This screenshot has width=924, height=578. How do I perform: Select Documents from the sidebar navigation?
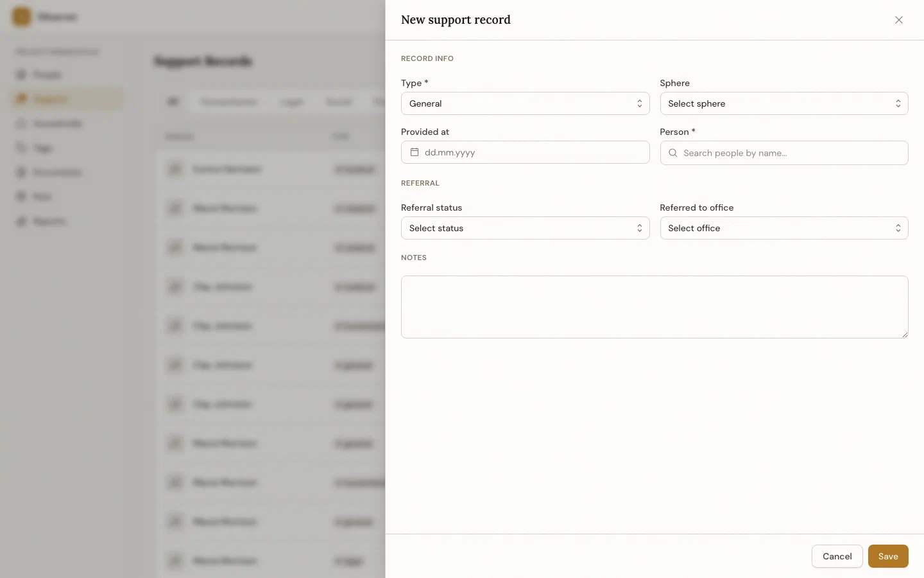(x=22, y=172)
